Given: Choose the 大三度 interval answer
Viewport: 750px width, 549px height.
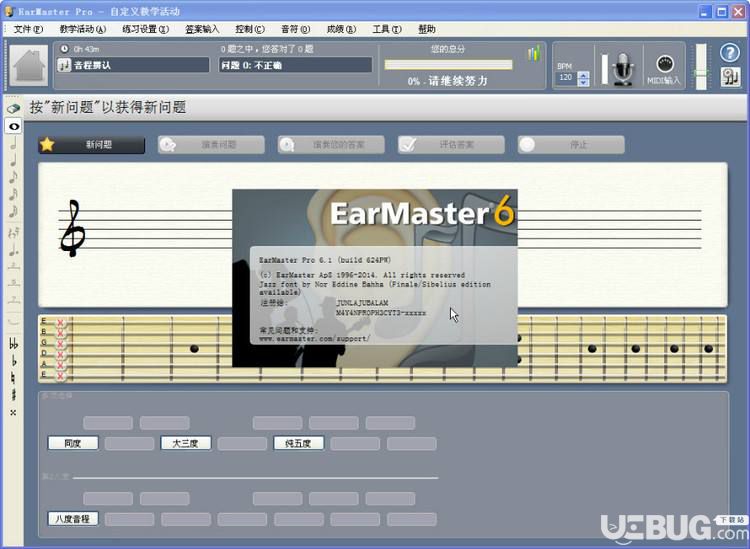Looking at the screenshot, I should (186, 443).
